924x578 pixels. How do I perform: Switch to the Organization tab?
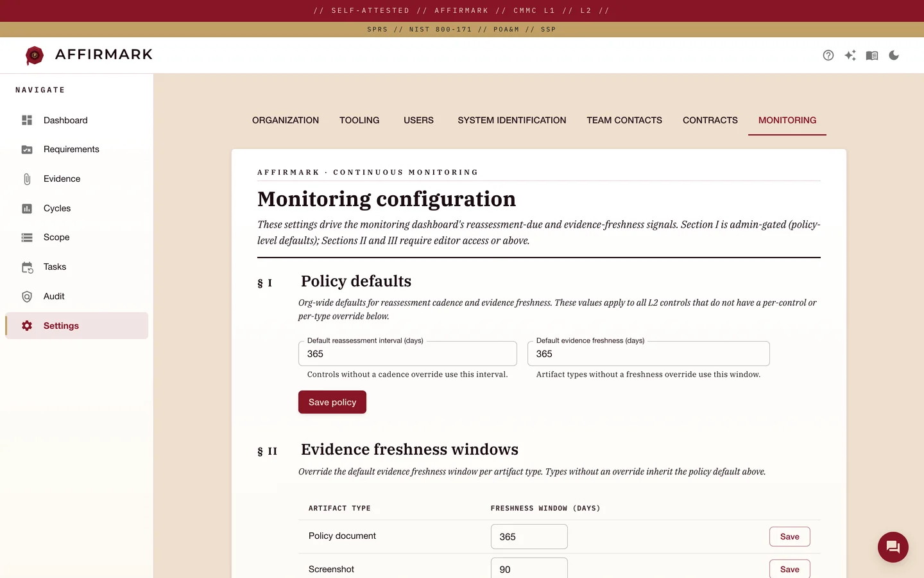pyautogui.click(x=286, y=120)
